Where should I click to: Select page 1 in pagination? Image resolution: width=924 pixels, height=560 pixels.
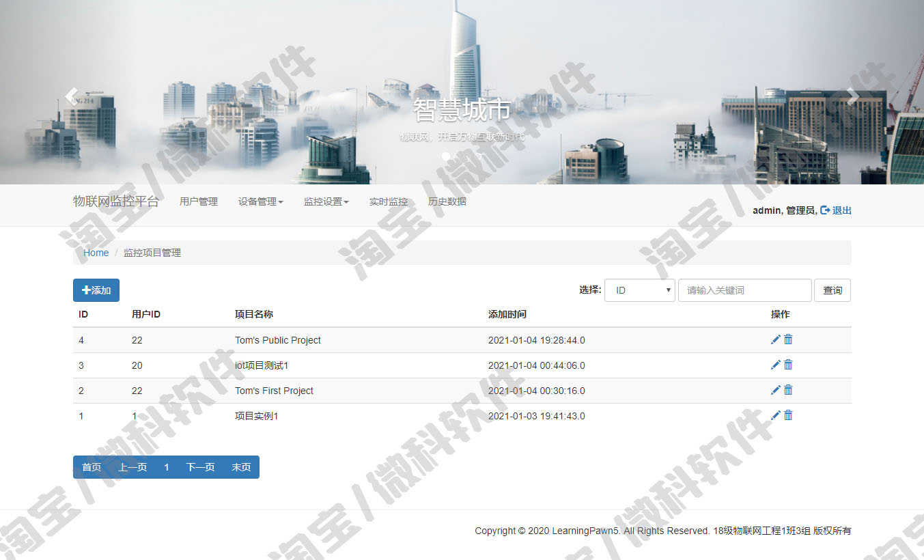[167, 467]
